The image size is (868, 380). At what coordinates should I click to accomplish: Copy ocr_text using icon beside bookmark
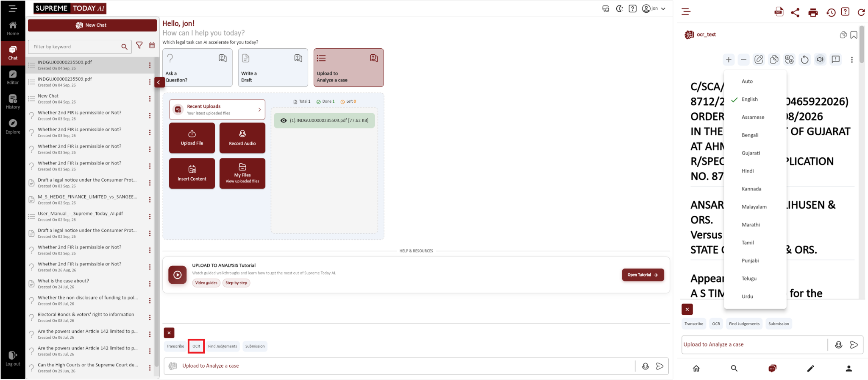point(843,35)
